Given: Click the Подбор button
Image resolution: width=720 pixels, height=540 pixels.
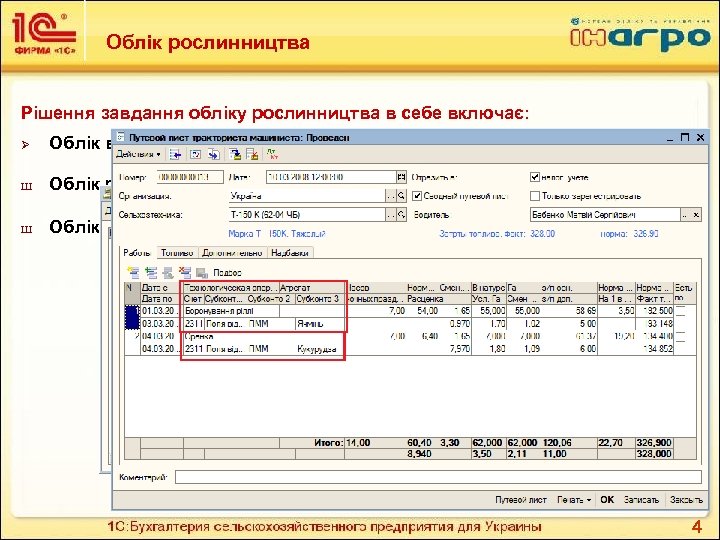Looking at the screenshot, I should pyautogui.click(x=227, y=273).
